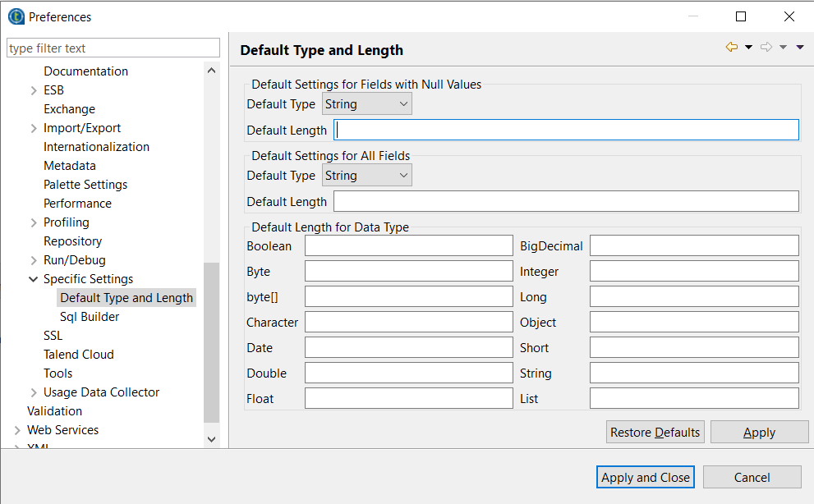Select the Talend Cloud preferences page
This screenshot has width=814, height=504.
[79, 355]
